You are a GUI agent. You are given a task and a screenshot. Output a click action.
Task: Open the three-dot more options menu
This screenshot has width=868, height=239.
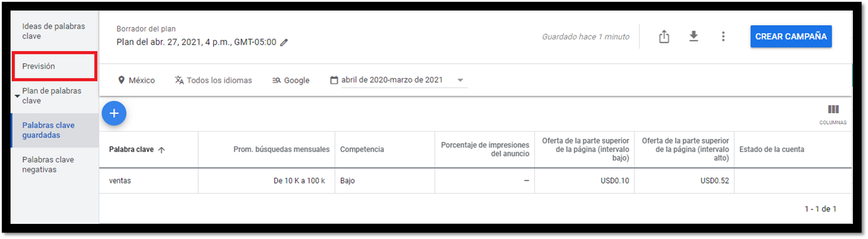tap(723, 36)
